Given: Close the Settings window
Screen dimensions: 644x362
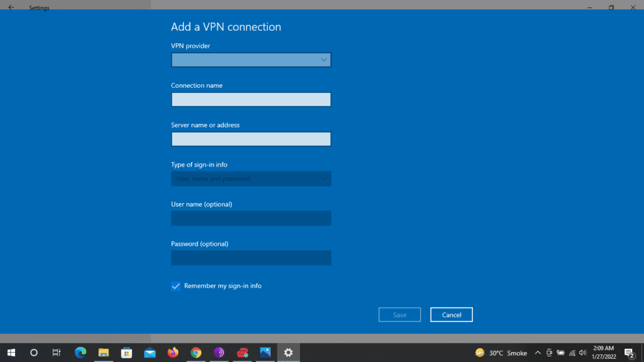Looking at the screenshot, I should coord(633,8).
